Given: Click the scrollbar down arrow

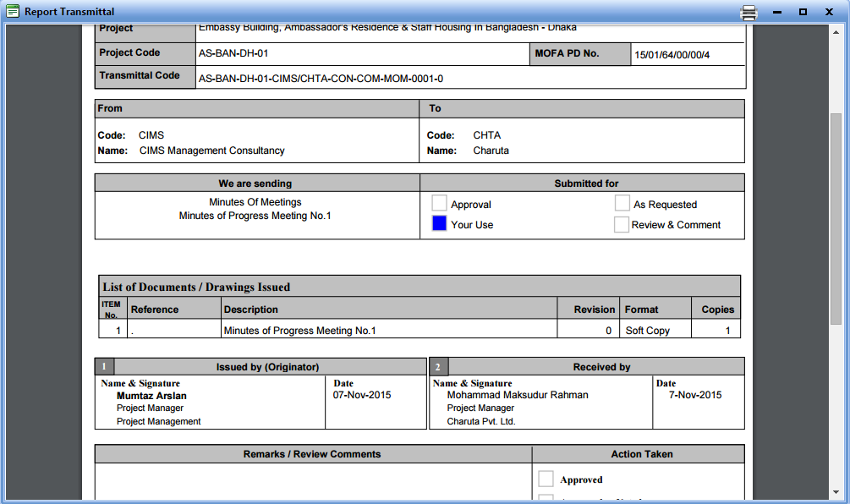Looking at the screenshot, I should click(836, 492).
